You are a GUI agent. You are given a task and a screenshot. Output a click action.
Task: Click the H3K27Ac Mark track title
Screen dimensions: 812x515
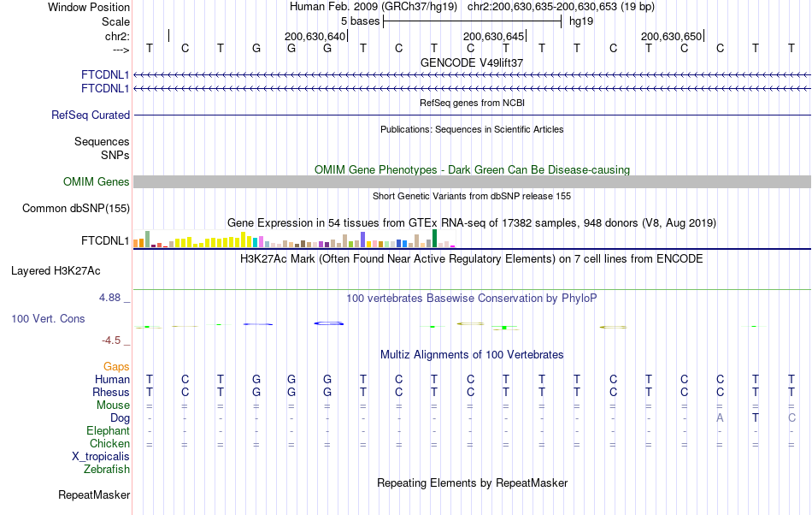(x=472, y=259)
